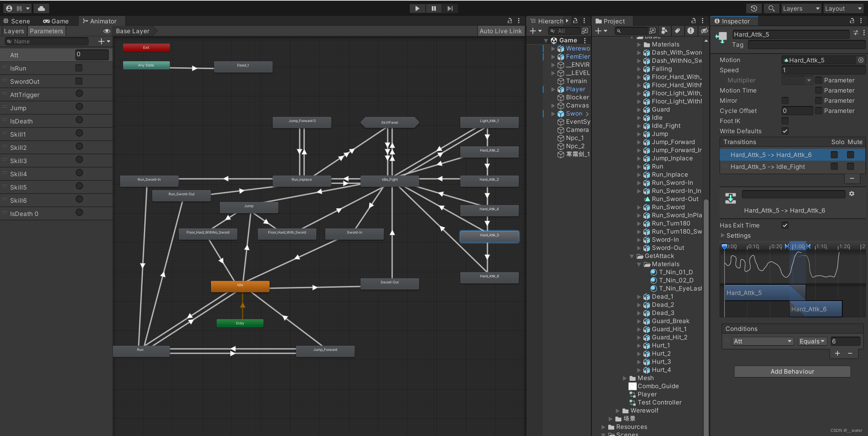Open the undo history icon
This screenshot has width=868, height=436.
coord(754,8)
